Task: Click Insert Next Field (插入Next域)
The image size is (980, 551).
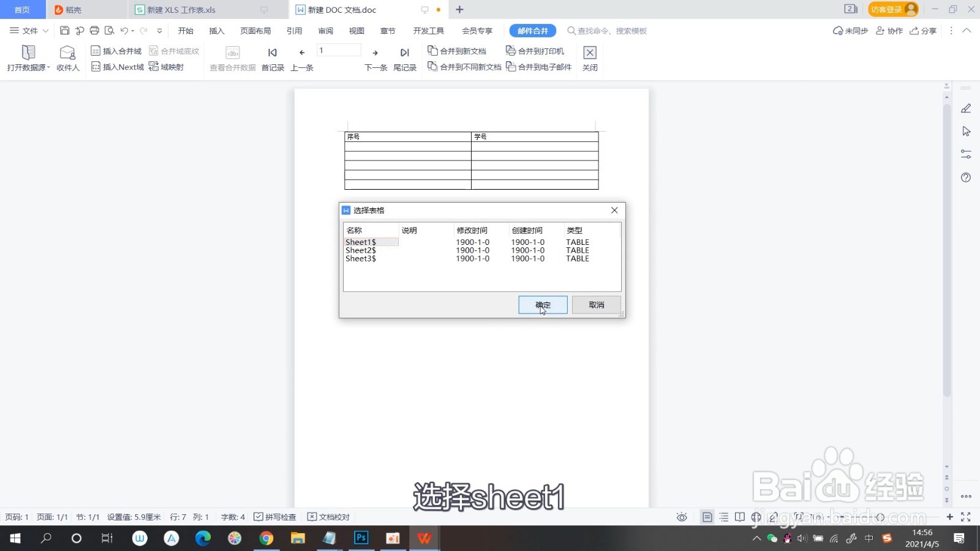Action: coord(118,67)
